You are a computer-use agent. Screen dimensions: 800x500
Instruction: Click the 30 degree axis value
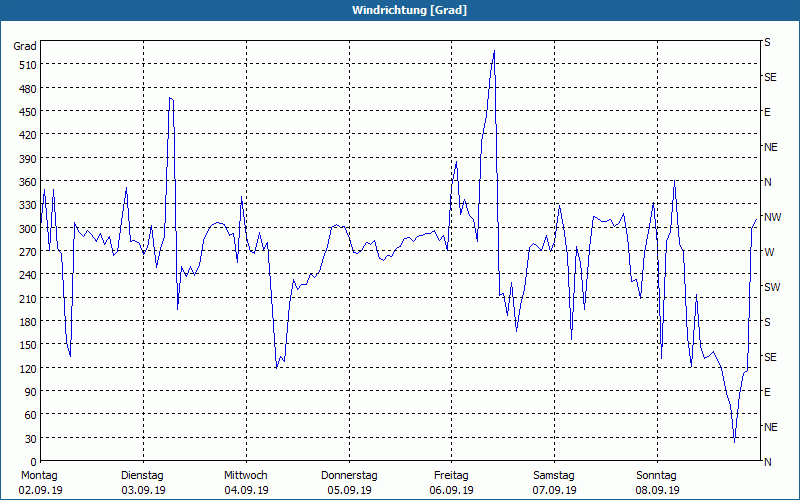tap(31, 439)
